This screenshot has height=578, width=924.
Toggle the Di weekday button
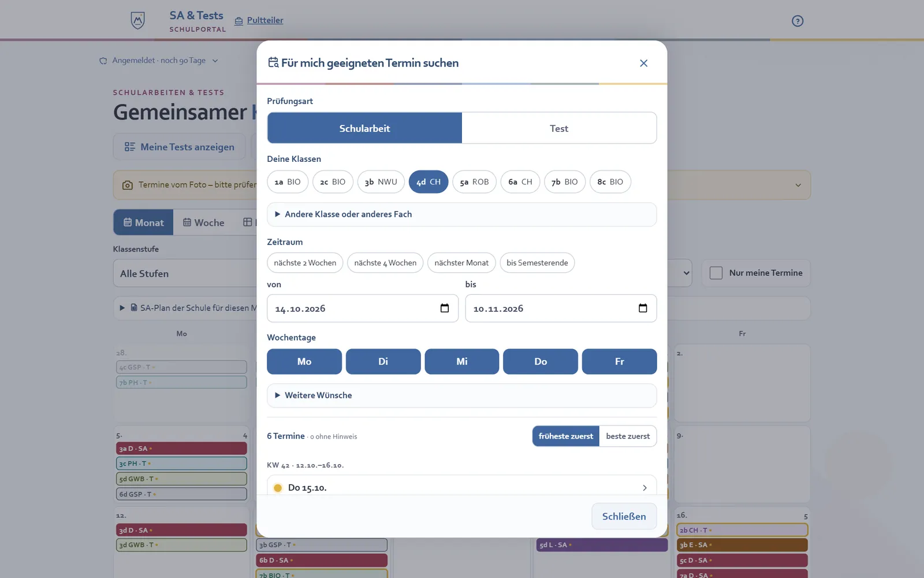[383, 361]
